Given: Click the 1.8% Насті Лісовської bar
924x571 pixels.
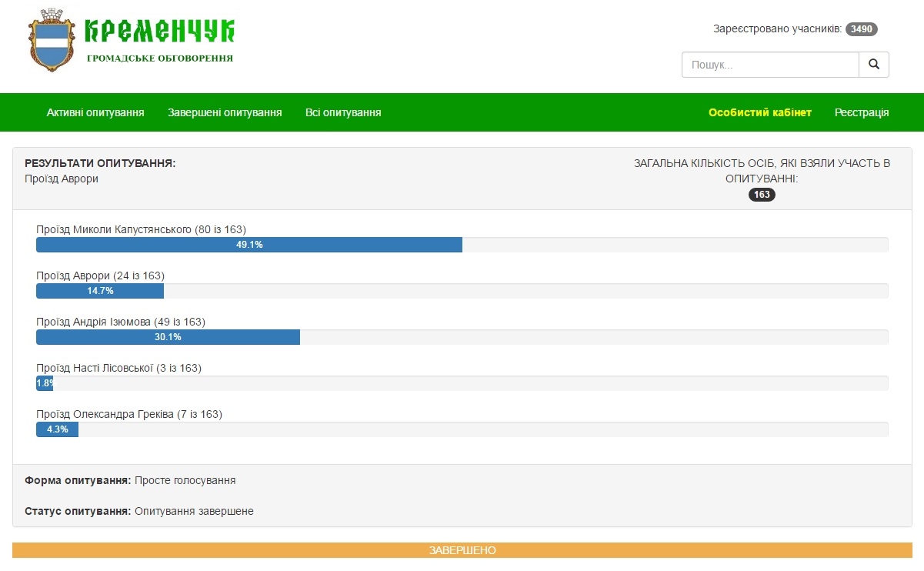Looking at the screenshot, I should click(45, 383).
